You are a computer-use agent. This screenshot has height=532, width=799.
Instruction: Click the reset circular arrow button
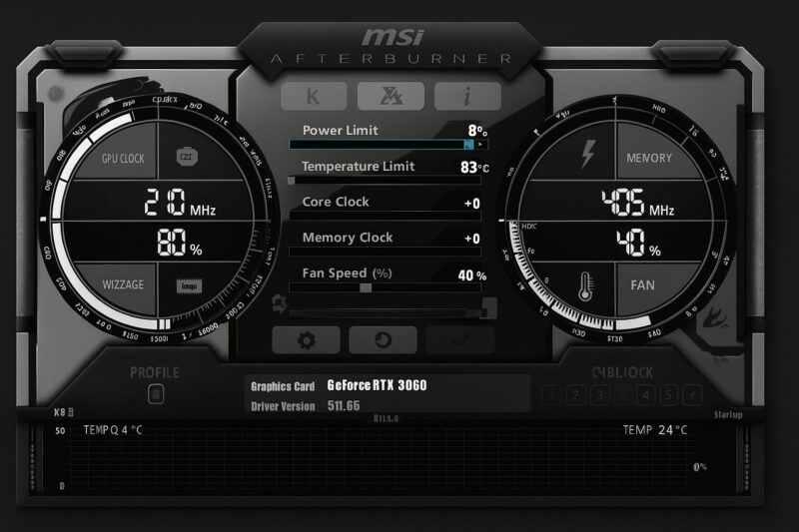383,340
